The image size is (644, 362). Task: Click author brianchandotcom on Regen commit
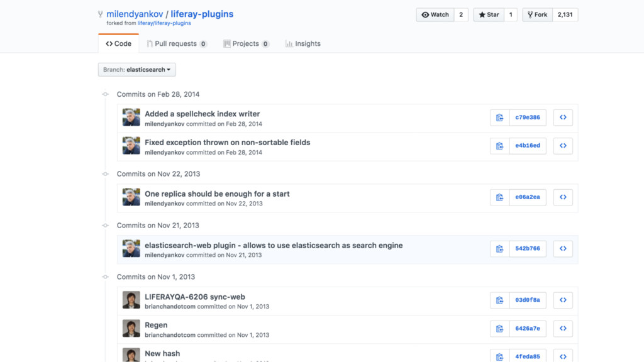tap(170, 335)
